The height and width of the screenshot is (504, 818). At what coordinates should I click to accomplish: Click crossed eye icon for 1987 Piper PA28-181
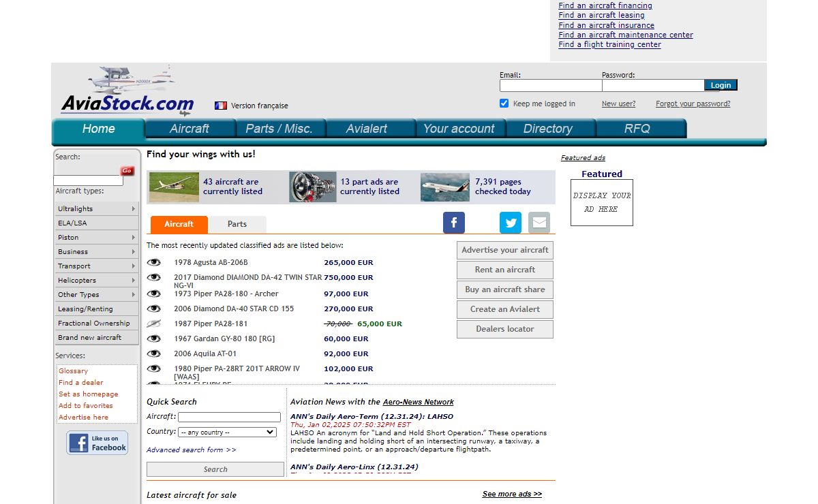(154, 324)
